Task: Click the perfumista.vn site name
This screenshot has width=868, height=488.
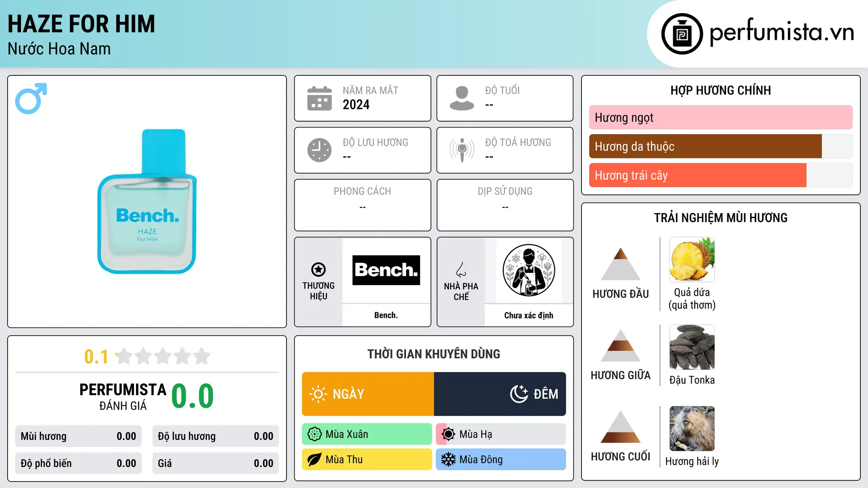Action: tap(782, 32)
